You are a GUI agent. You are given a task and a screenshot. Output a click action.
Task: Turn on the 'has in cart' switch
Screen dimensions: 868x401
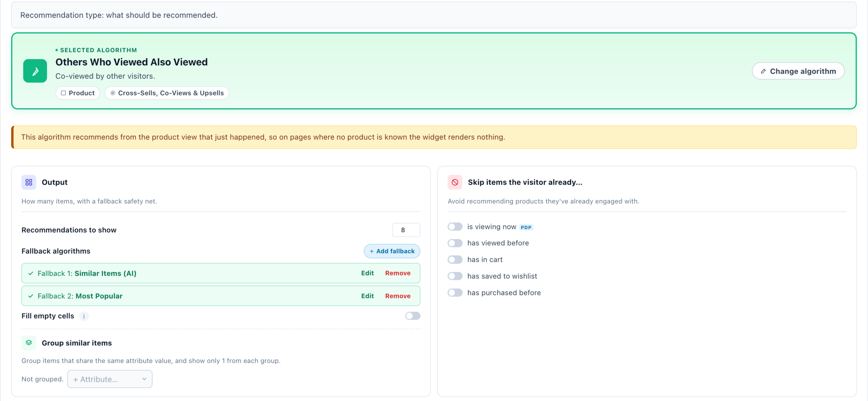[455, 260]
